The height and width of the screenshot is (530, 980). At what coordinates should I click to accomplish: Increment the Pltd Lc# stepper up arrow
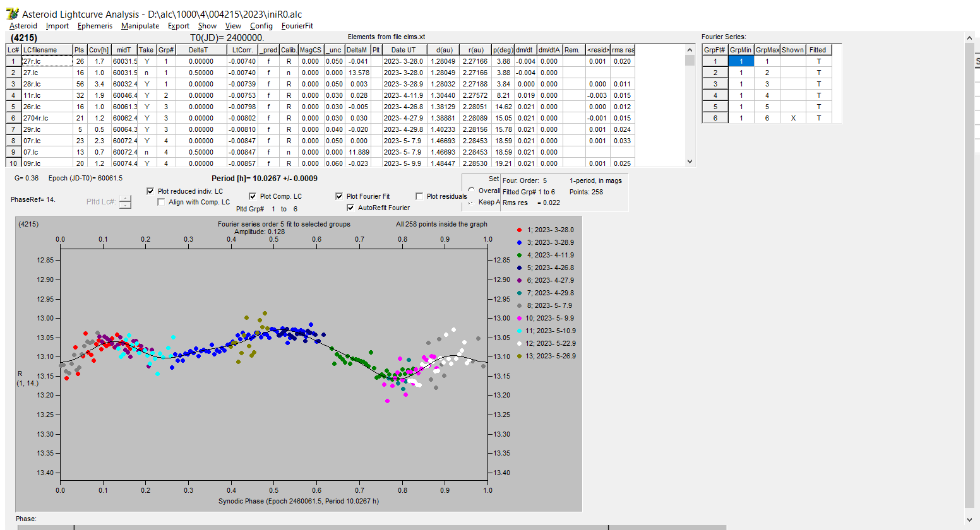(x=125, y=199)
